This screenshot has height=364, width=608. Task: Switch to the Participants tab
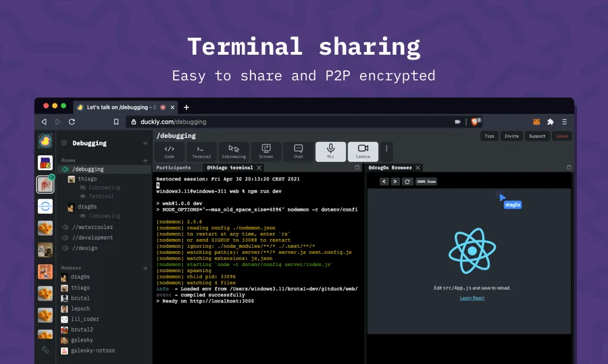174,167
